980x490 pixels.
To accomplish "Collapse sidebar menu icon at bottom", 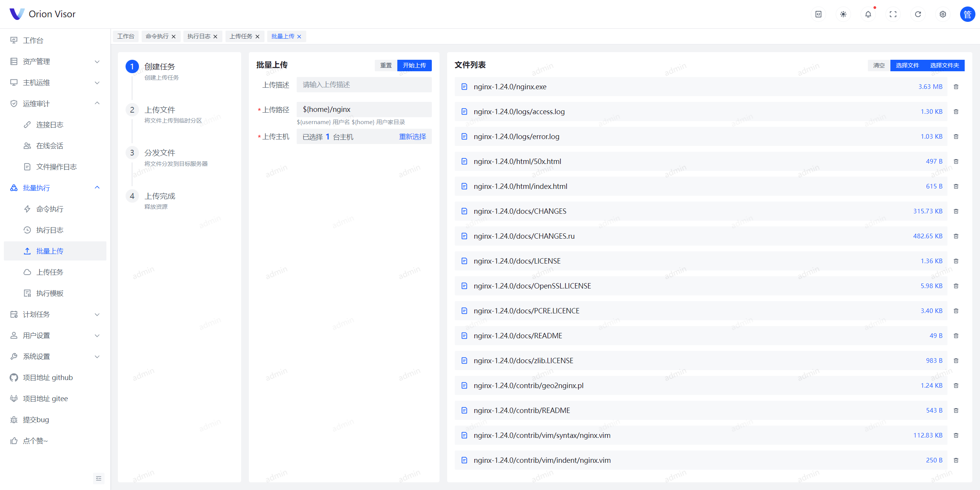I will pyautogui.click(x=98, y=478).
